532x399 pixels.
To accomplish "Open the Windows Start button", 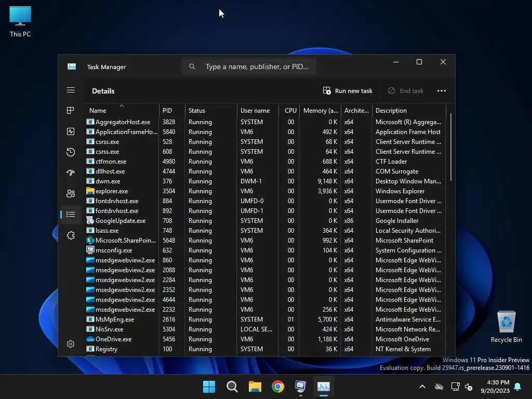I will (209, 387).
